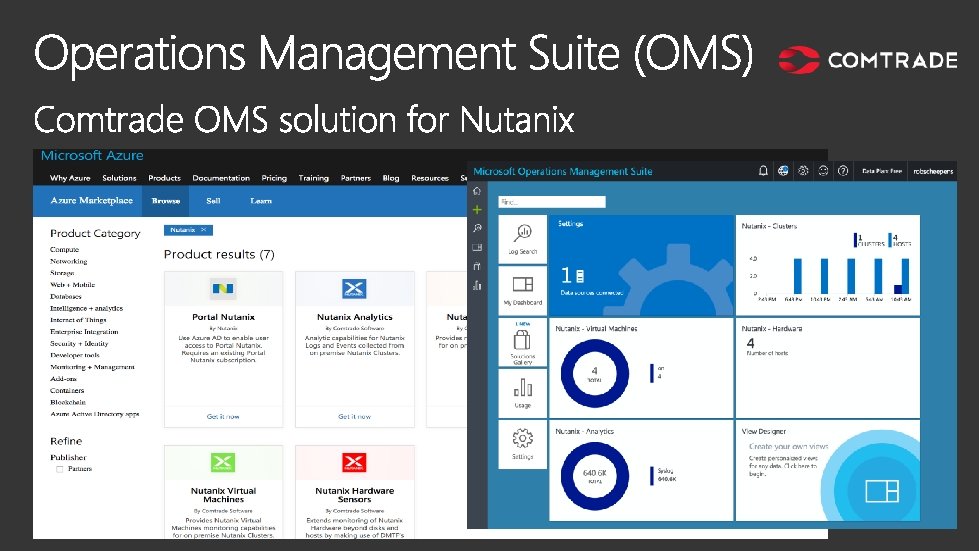Open the Nutanix - Hardware tile
Viewport: 979px width, 551px height.
coord(827,368)
